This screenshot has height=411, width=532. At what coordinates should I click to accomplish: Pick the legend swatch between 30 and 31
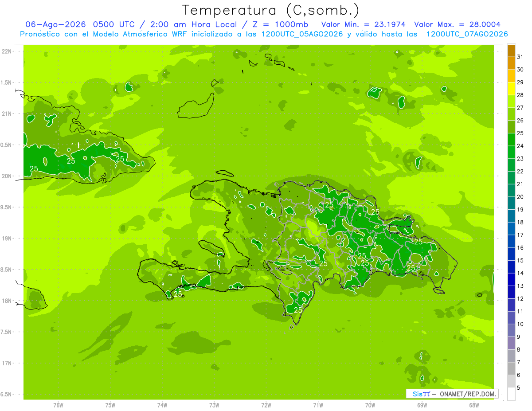tap(511, 64)
